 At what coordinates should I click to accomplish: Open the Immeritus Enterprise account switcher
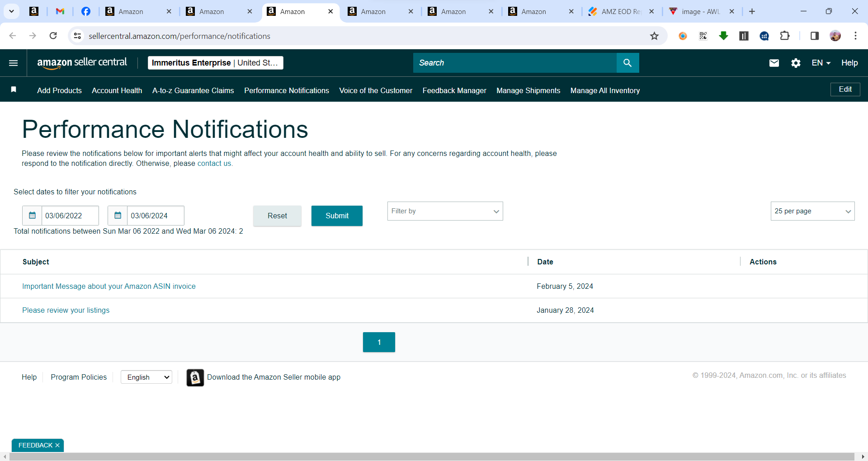[215, 63]
